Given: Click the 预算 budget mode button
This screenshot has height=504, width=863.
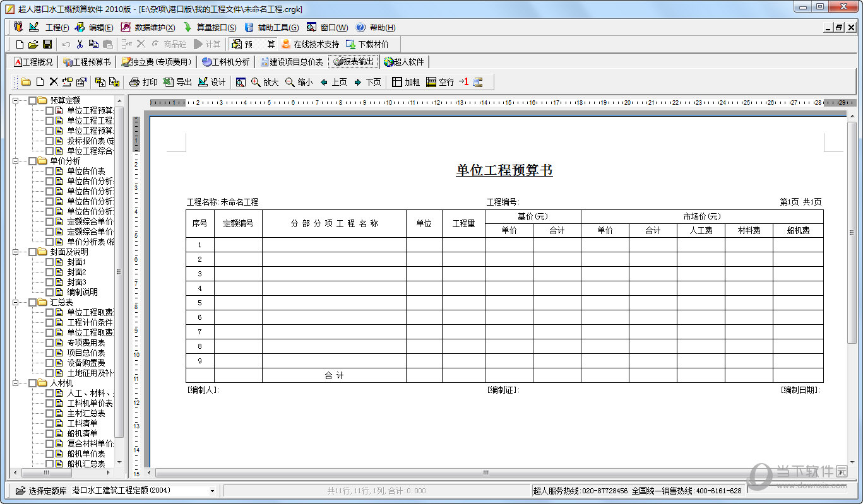Looking at the screenshot, I should 253,44.
